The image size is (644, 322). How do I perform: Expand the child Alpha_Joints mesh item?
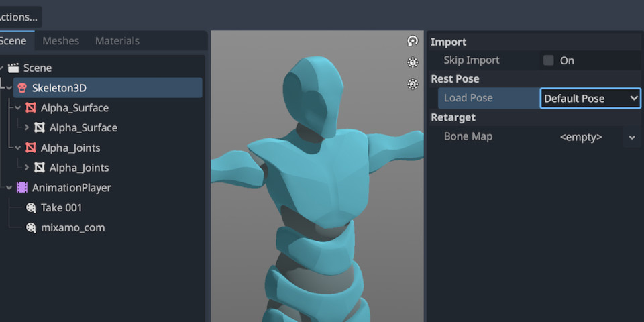[27, 168]
